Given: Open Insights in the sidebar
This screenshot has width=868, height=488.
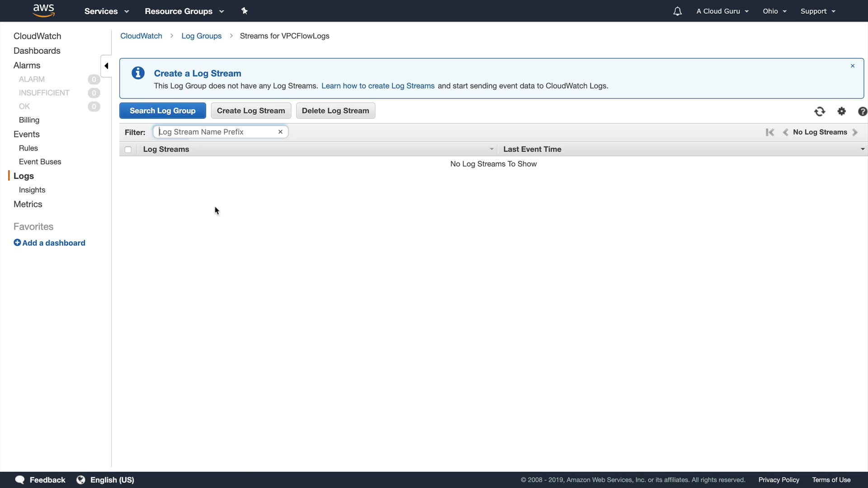Looking at the screenshot, I should [32, 190].
